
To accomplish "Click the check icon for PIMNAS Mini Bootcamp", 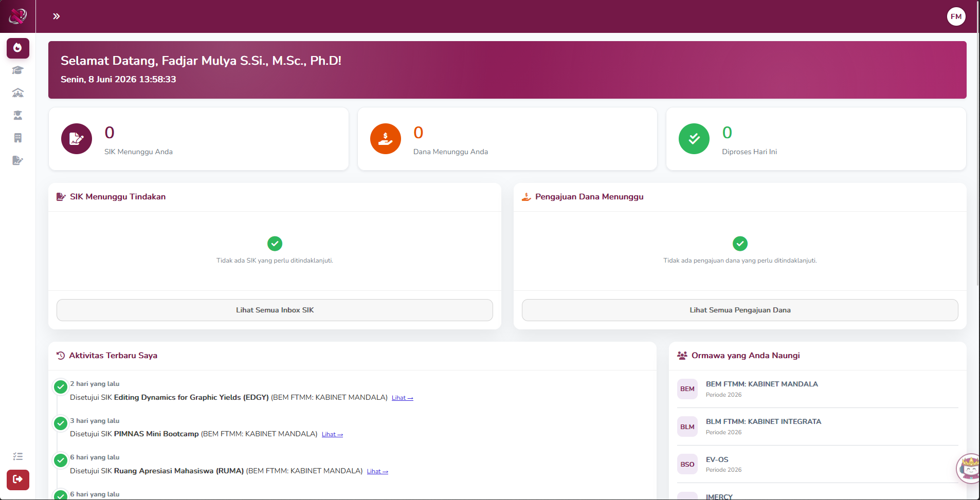I will 61,423.
